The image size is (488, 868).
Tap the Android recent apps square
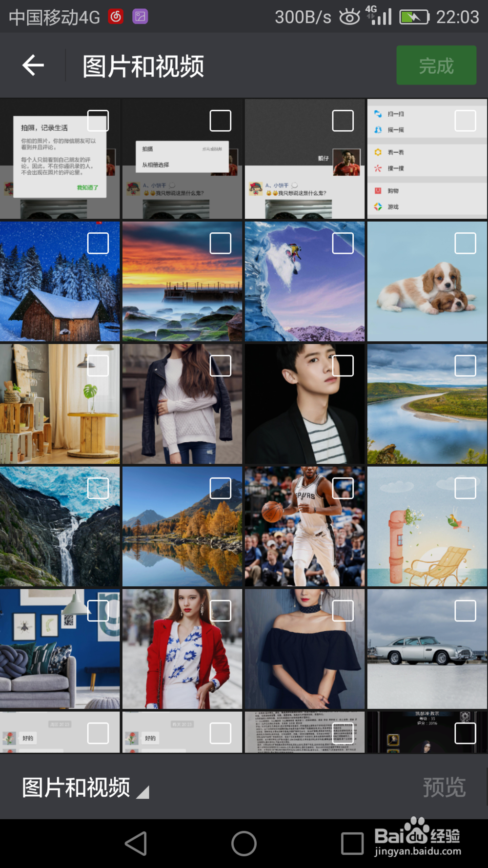pos(352,843)
